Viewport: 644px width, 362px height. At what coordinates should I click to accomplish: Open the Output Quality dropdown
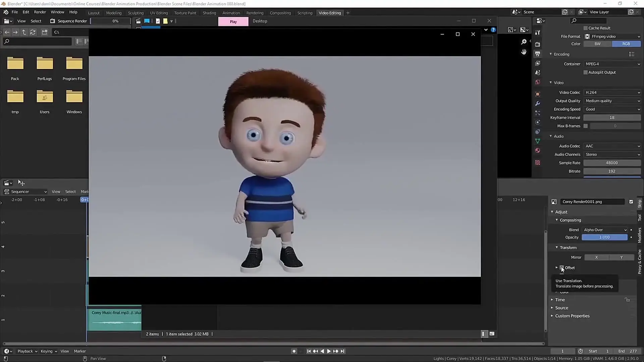pyautogui.click(x=612, y=101)
